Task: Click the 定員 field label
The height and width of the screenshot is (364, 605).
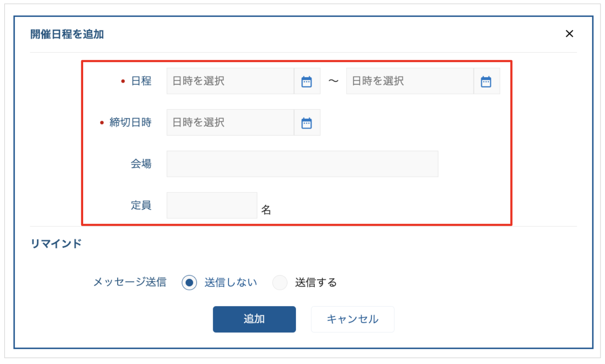Action: pos(141,205)
